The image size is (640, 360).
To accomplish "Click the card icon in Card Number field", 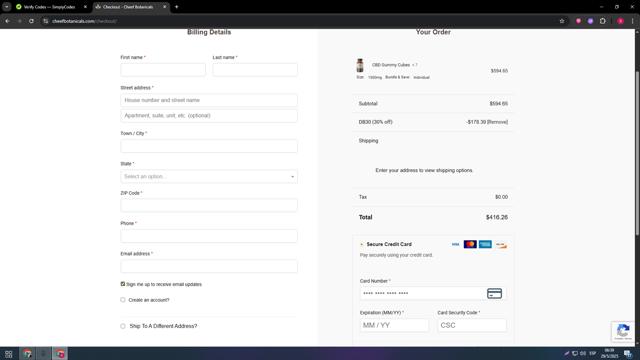I will (x=494, y=293).
